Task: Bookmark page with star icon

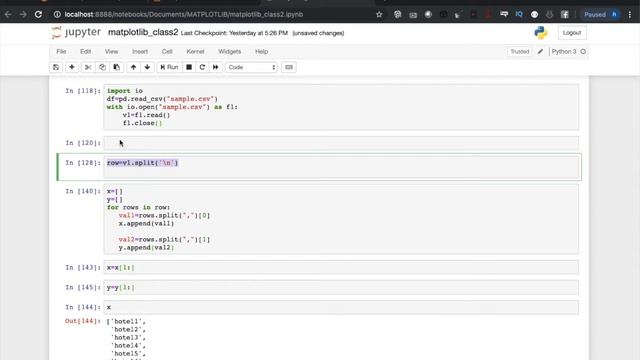Action: coord(379,14)
